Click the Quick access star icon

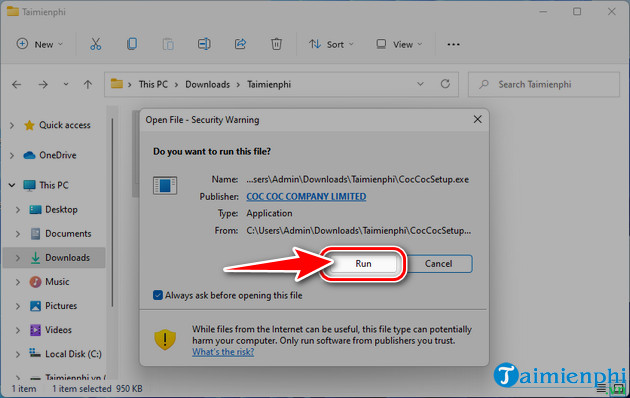[x=29, y=125]
